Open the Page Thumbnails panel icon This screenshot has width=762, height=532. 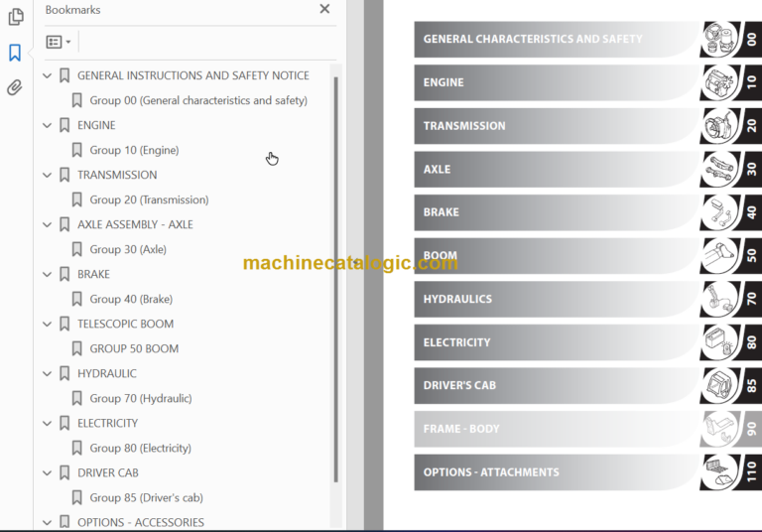16,17
